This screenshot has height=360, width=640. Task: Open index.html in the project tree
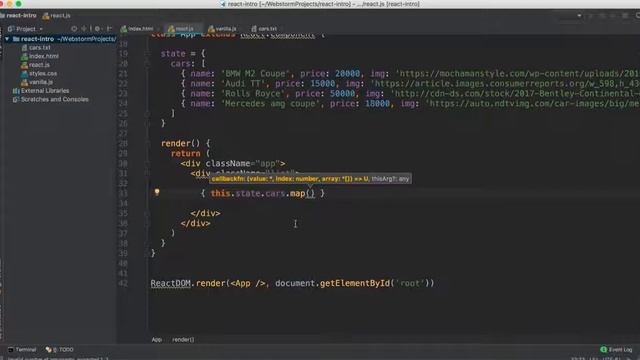[x=44, y=56]
